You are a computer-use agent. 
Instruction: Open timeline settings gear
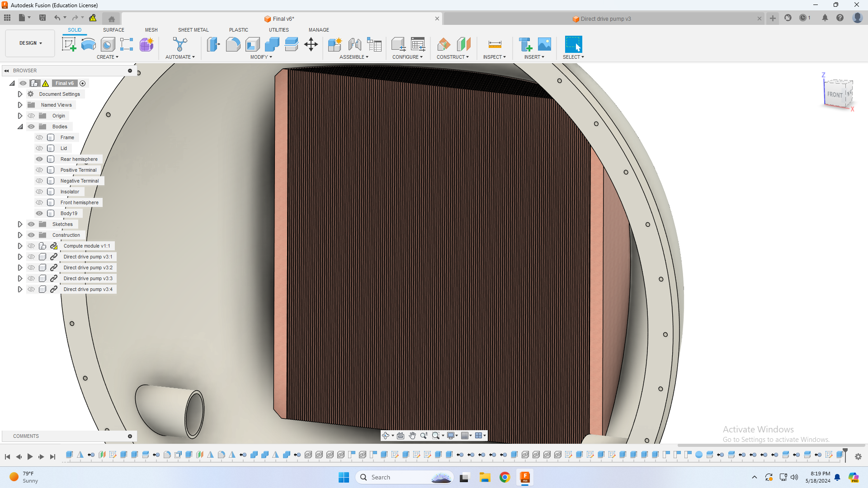pyautogui.click(x=858, y=457)
